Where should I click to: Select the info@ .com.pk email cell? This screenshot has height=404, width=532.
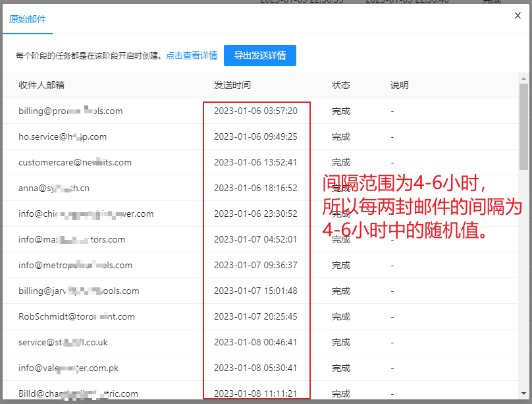coord(68,368)
